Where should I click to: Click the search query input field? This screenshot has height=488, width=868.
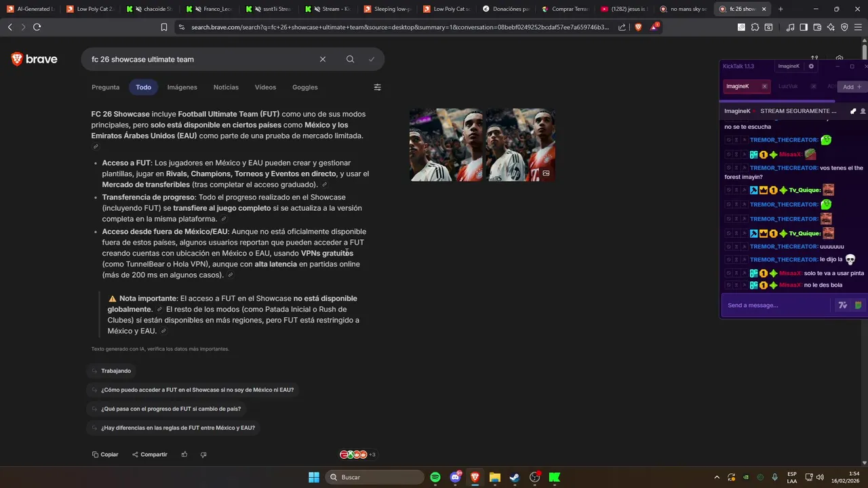[x=200, y=60]
